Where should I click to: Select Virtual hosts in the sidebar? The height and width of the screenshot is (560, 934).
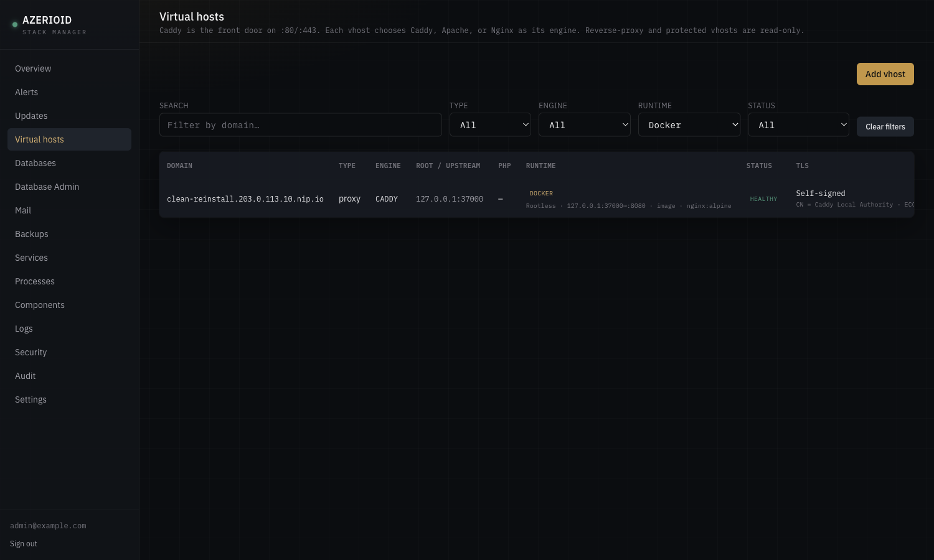[x=69, y=139]
